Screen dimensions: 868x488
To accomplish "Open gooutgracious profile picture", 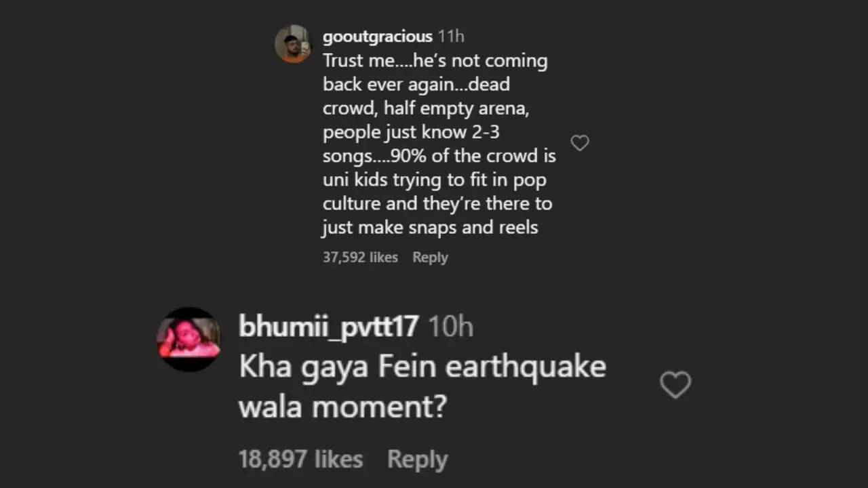I will click(x=293, y=44).
